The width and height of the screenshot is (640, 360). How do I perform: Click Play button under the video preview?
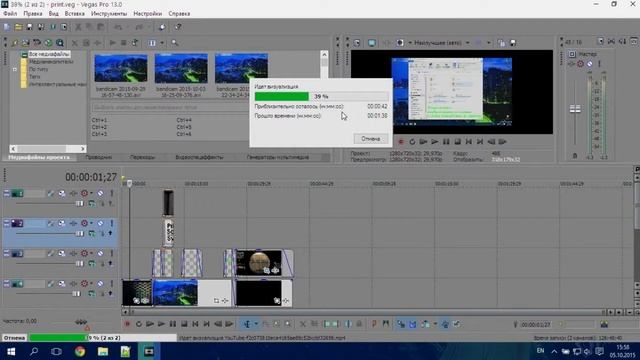435,142
